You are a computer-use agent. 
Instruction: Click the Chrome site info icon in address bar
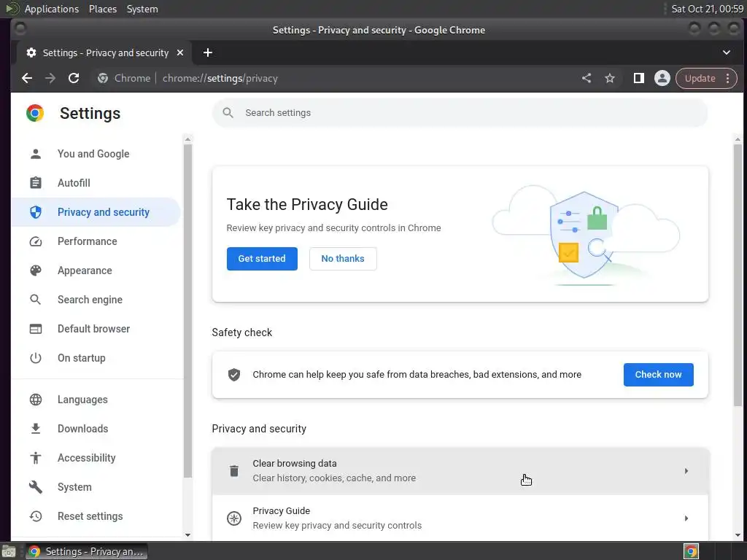pyautogui.click(x=103, y=78)
